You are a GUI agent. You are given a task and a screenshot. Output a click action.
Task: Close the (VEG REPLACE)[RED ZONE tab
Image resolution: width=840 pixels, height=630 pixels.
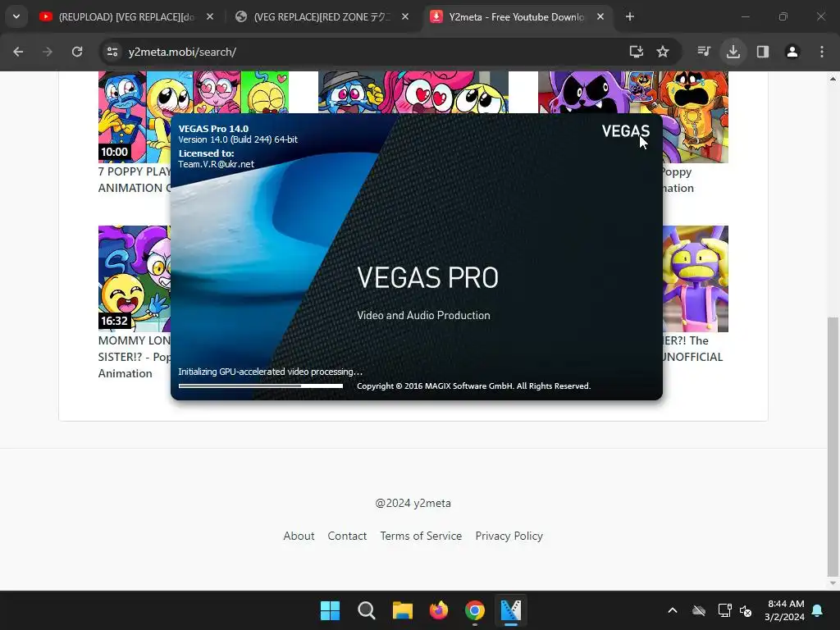point(405,17)
